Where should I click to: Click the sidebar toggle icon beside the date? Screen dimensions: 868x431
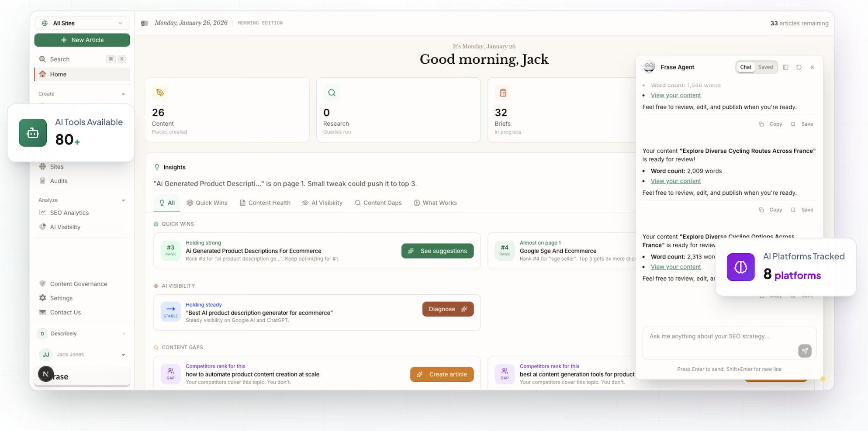click(x=145, y=23)
